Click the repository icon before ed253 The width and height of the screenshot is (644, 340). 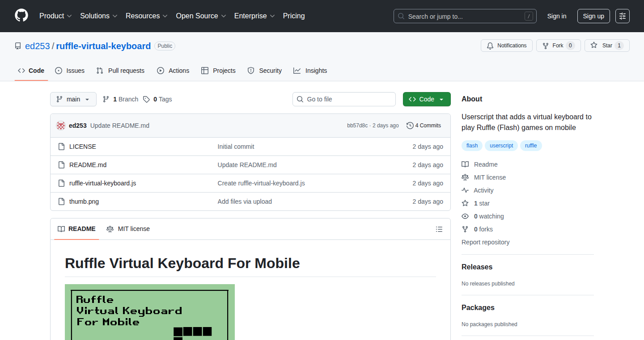pos(18,46)
